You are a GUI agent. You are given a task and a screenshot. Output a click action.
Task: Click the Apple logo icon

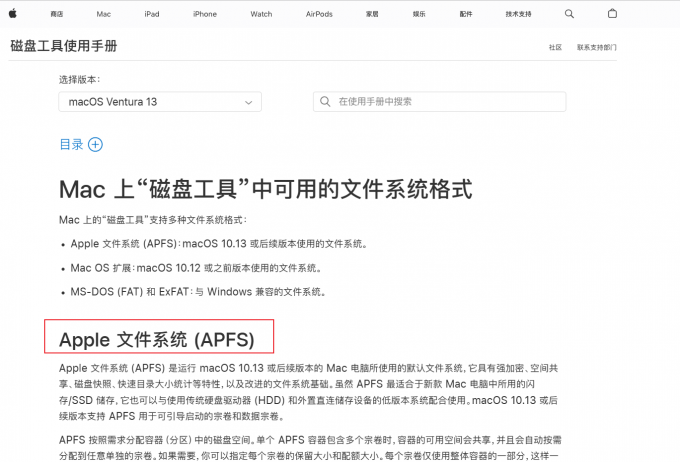13,13
